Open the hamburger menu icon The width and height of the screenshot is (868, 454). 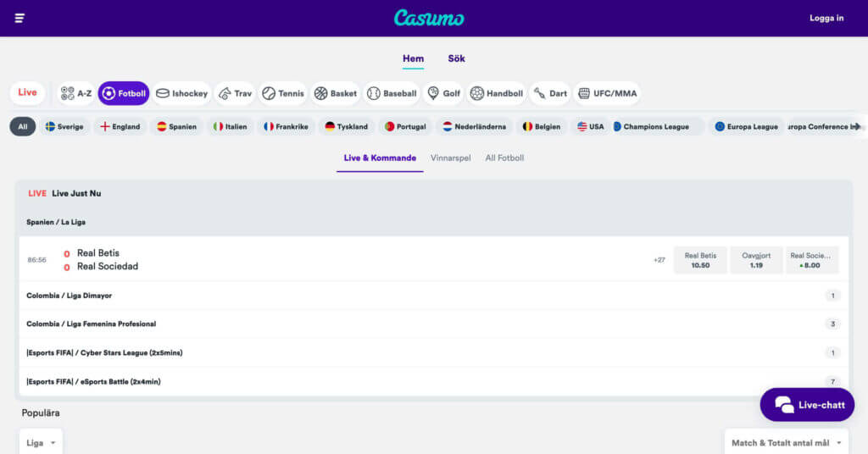[x=19, y=19]
